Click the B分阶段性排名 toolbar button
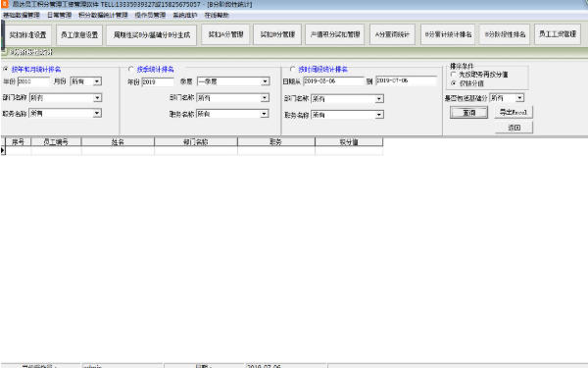Screen dimensions: 588x368 (505, 34)
